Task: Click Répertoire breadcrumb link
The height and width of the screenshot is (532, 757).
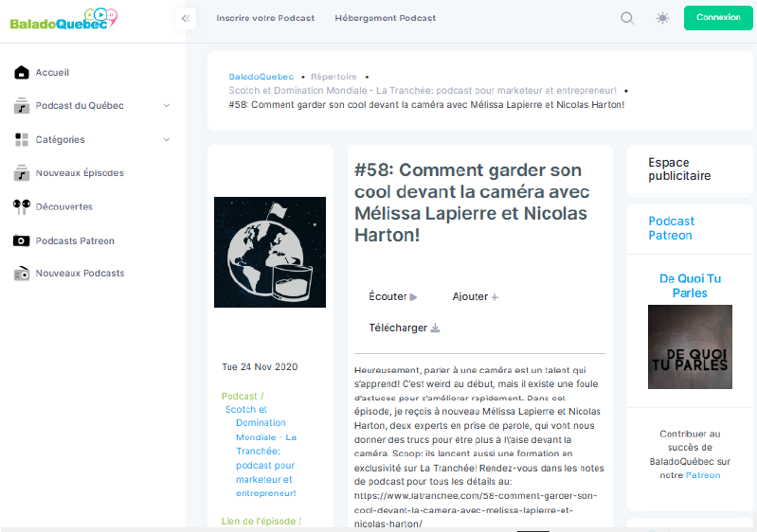Action: (x=333, y=77)
